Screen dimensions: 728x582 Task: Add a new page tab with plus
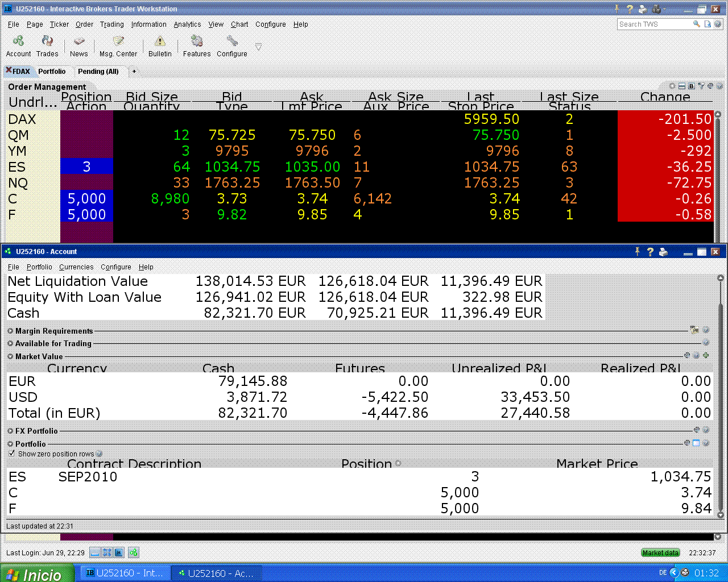(134, 72)
